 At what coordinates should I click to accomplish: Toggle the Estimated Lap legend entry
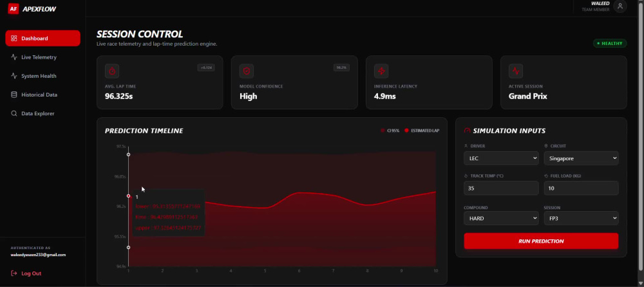click(x=422, y=131)
